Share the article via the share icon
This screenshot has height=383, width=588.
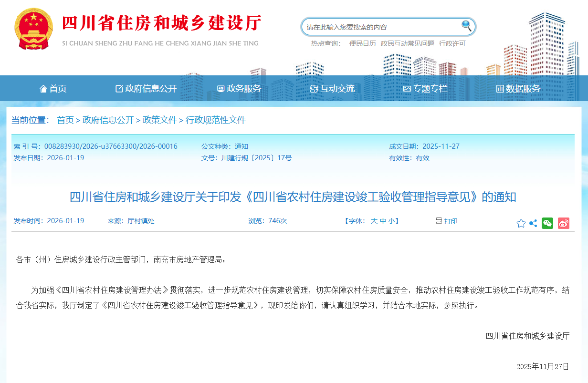[x=533, y=223]
